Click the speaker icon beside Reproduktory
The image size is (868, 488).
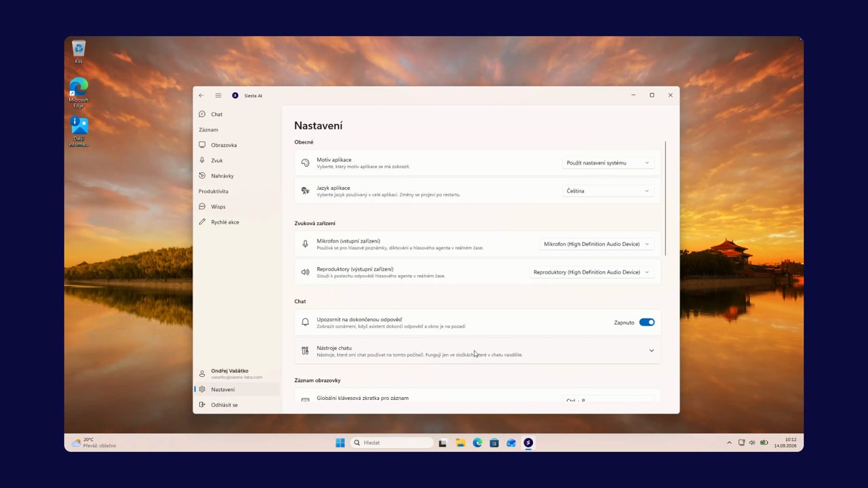(305, 272)
